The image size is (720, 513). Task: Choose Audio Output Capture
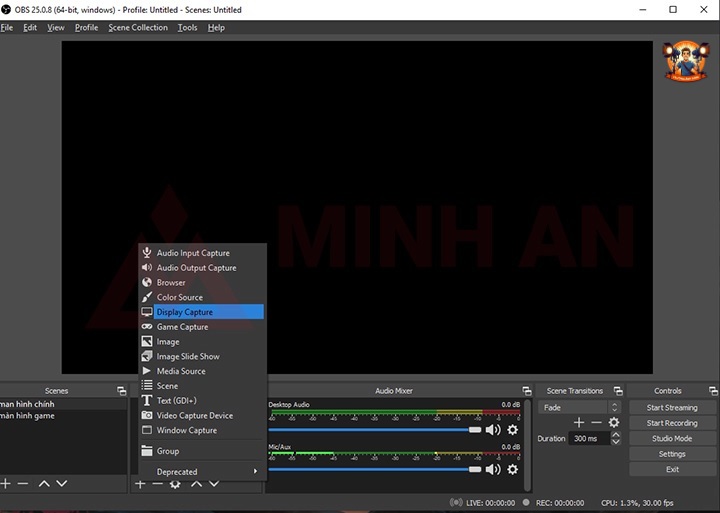[x=202, y=268]
